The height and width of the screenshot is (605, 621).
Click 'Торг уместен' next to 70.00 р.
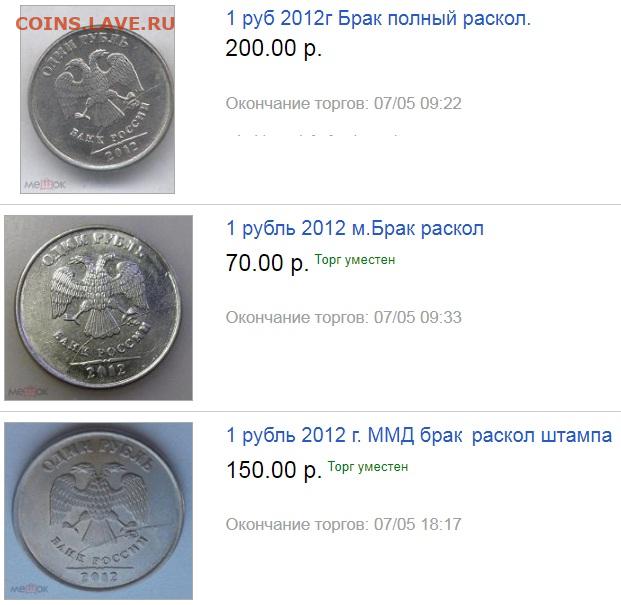pyautogui.click(x=355, y=260)
